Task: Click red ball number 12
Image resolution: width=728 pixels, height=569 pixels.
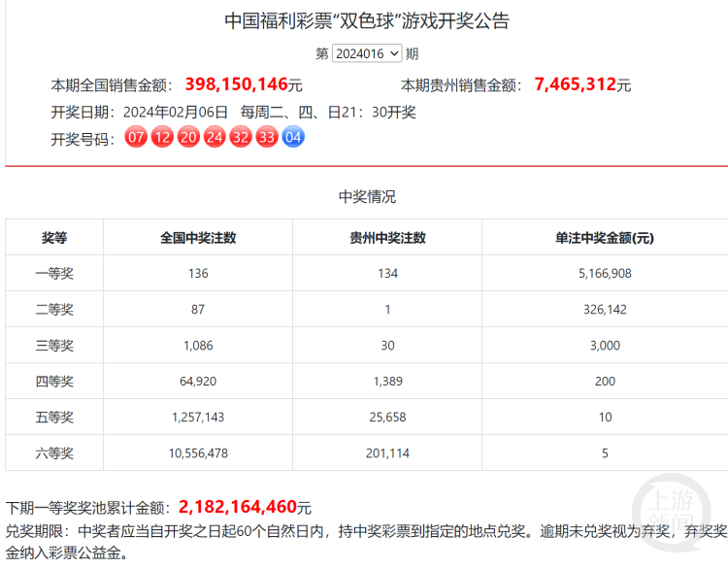Action: tap(162, 137)
